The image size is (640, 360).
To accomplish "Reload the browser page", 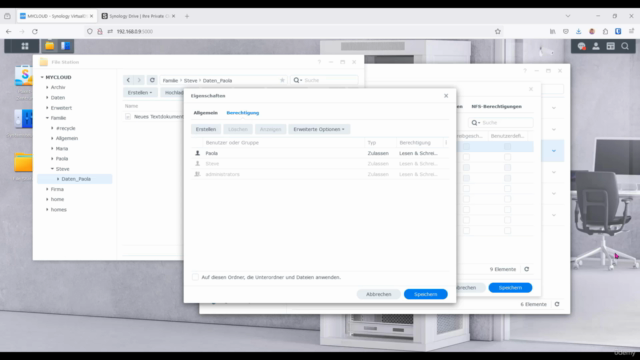I will pyautogui.click(x=35, y=31).
